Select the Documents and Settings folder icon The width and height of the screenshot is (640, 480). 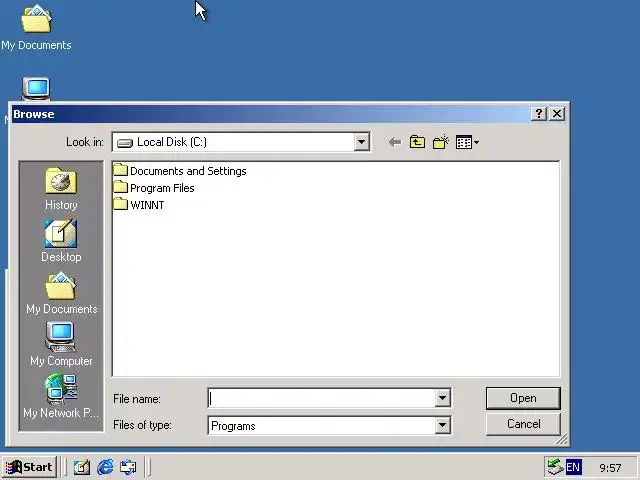tap(120, 170)
